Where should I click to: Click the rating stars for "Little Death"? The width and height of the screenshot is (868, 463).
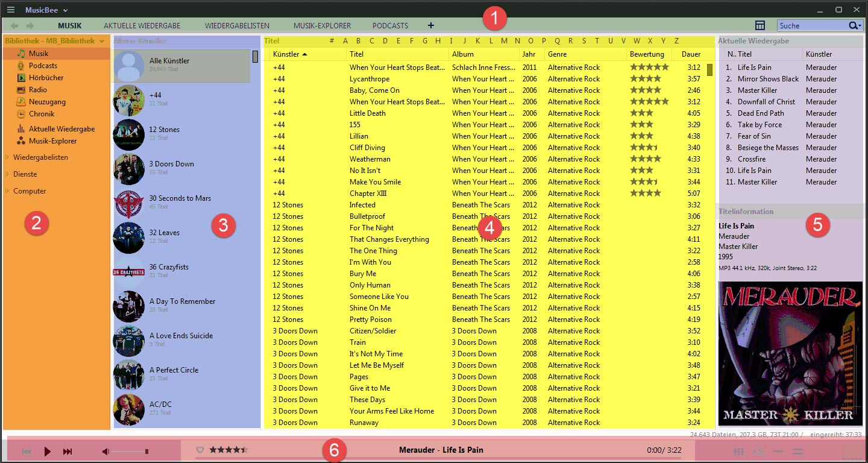[641, 113]
